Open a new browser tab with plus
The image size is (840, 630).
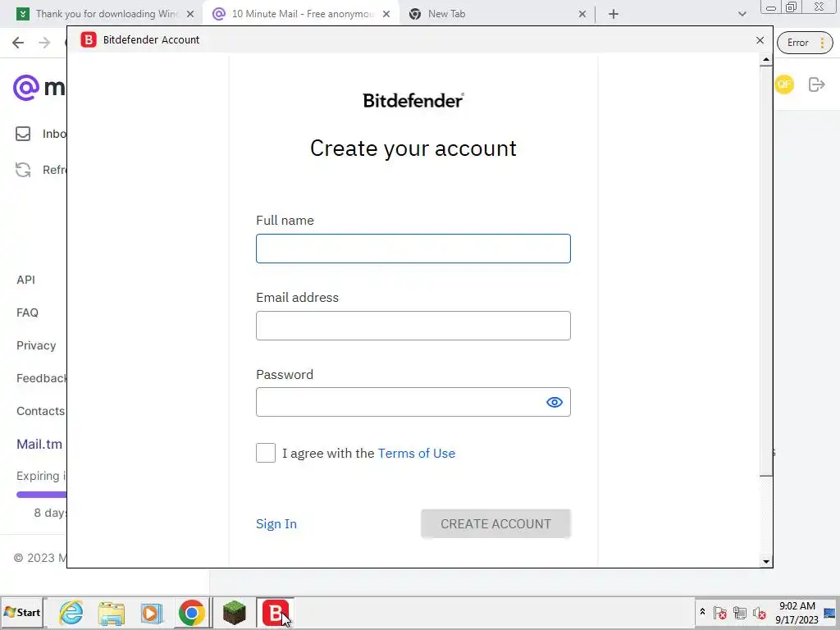(614, 15)
